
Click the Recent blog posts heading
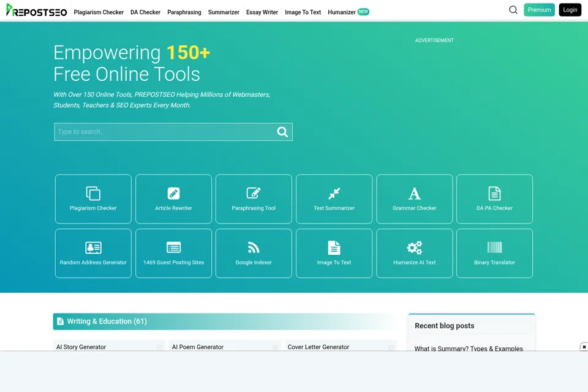(x=445, y=326)
